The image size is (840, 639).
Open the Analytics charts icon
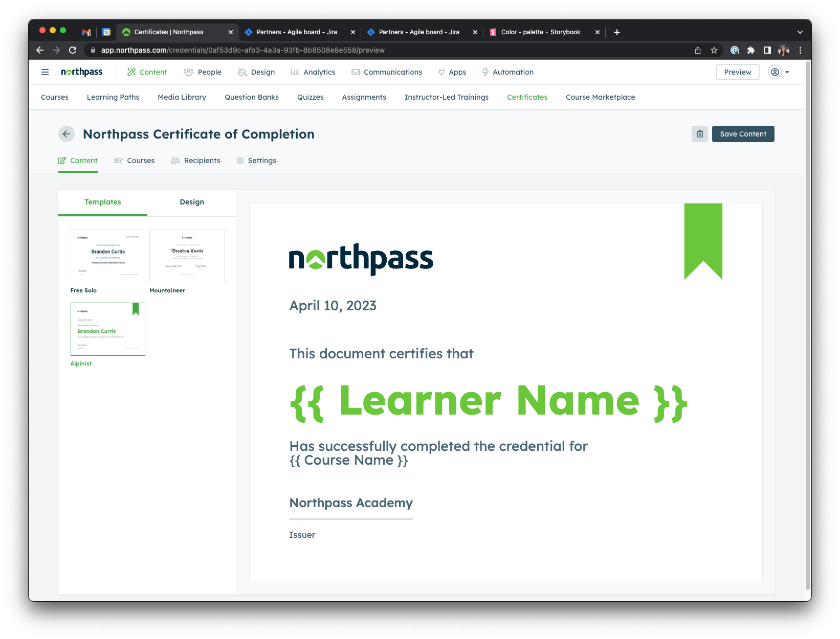295,72
